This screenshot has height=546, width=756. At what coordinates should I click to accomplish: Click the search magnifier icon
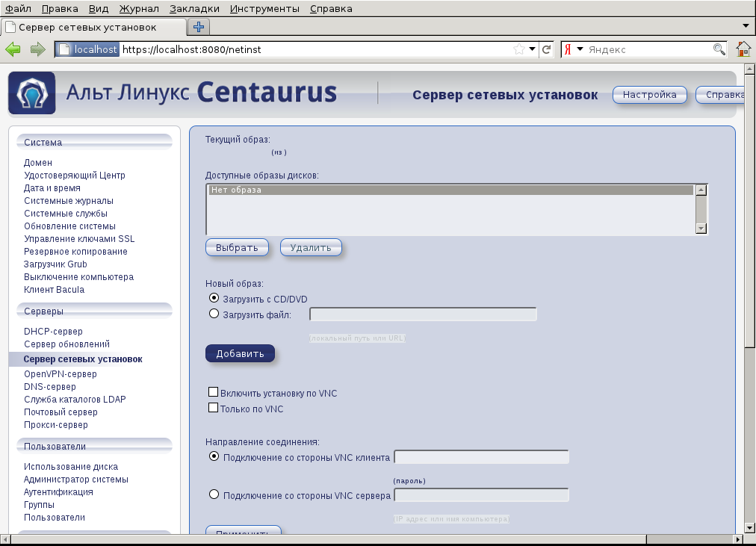[719, 49]
